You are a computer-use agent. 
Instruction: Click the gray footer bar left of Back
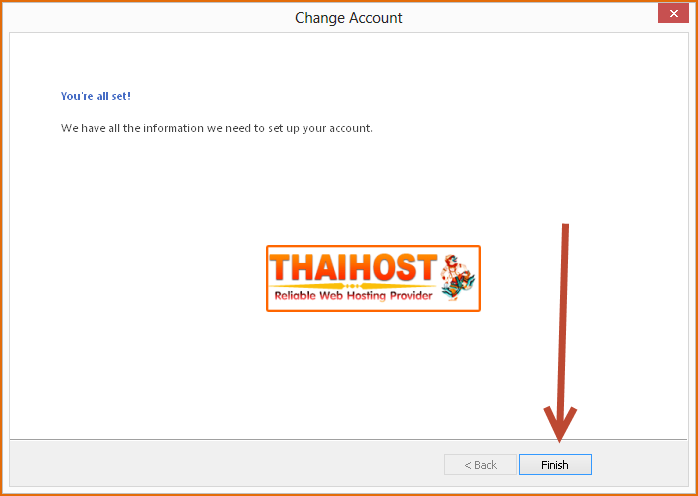tap(223, 464)
